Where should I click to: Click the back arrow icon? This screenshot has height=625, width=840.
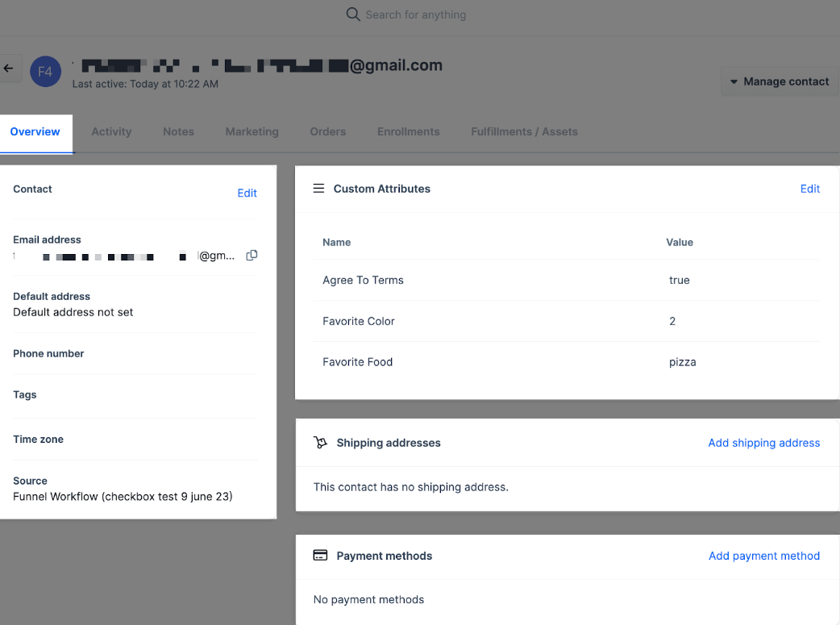[x=8, y=68]
